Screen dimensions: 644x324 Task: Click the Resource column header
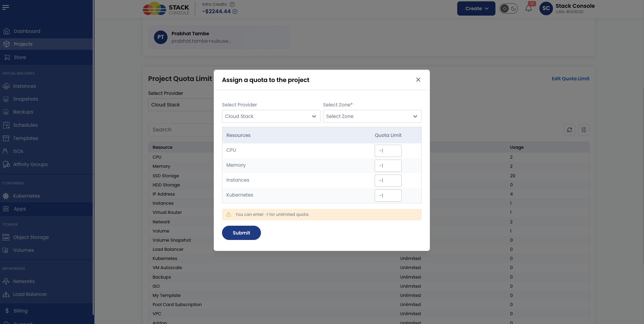pos(162,147)
